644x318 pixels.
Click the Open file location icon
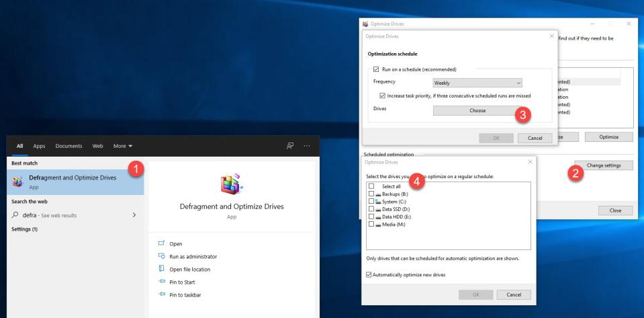pyautogui.click(x=161, y=269)
